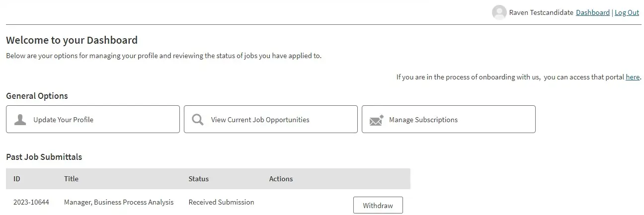The height and width of the screenshot is (215, 644).
Task: Click the person silhouette icon
Action: pyautogui.click(x=20, y=120)
